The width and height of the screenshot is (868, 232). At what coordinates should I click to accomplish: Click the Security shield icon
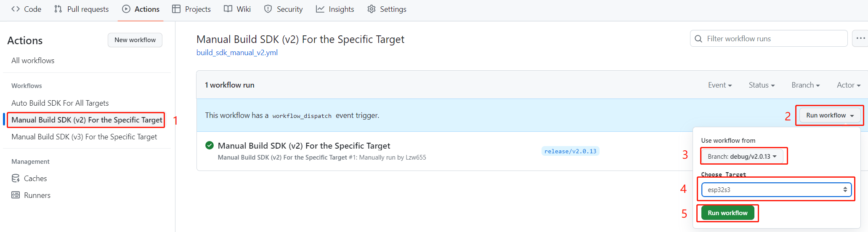coord(268,9)
